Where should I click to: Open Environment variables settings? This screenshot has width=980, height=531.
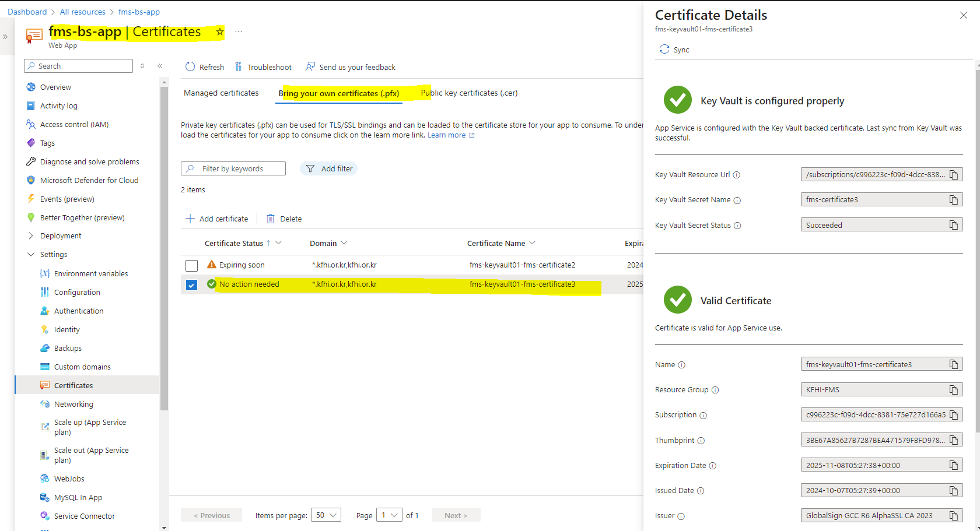point(91,273)
